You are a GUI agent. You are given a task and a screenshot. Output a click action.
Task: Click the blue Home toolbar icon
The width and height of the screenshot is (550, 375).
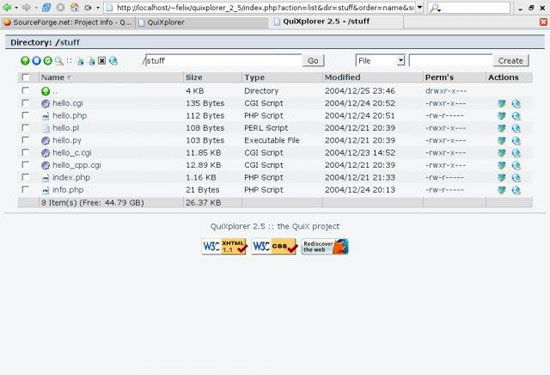pos(36,61)
